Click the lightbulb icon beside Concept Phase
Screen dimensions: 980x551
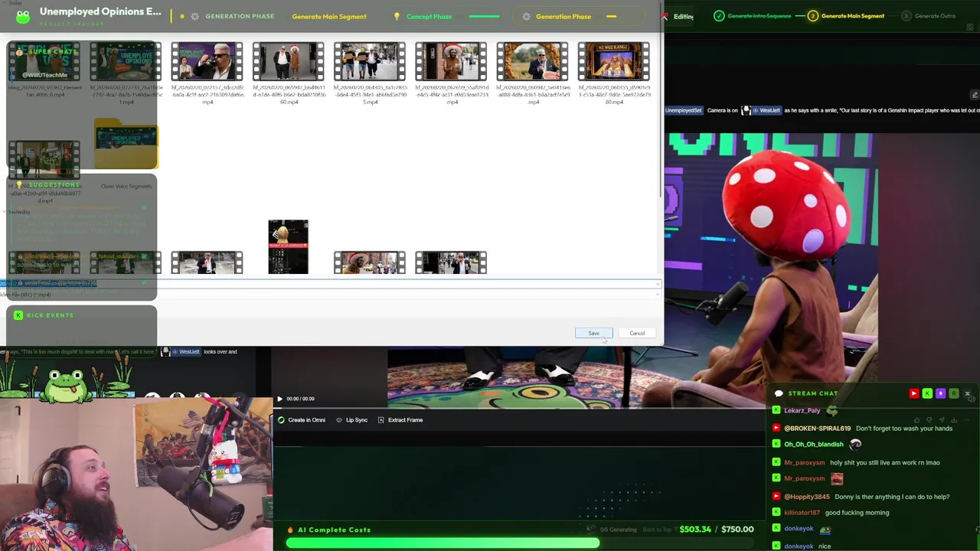pos(397,16)
